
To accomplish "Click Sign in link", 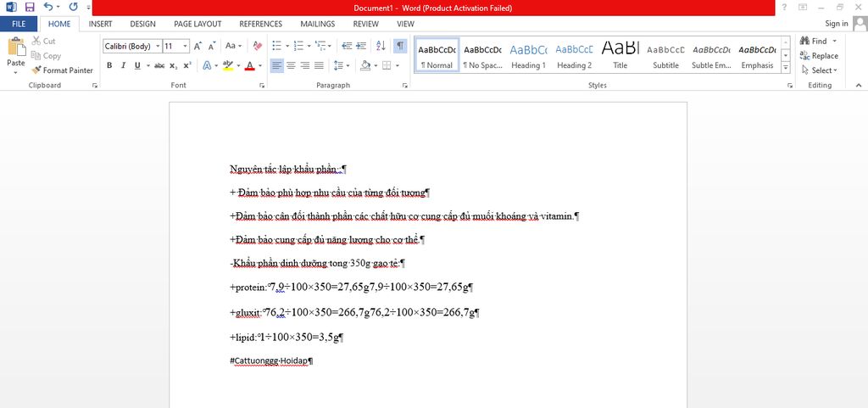I will click(837, 23).
